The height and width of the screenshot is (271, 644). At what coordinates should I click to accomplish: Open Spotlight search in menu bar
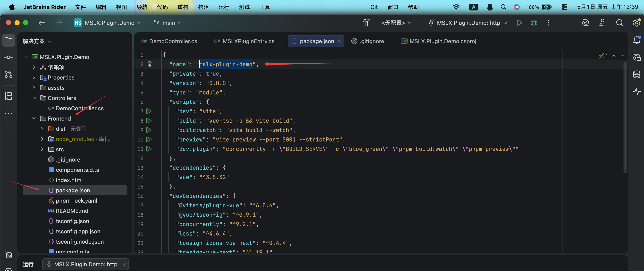[503, 7]
